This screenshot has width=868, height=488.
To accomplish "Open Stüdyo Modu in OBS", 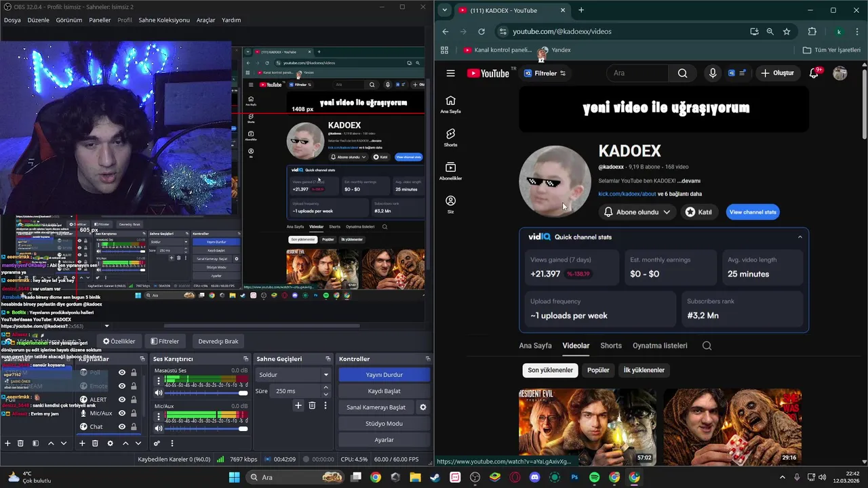I will 384,424.
